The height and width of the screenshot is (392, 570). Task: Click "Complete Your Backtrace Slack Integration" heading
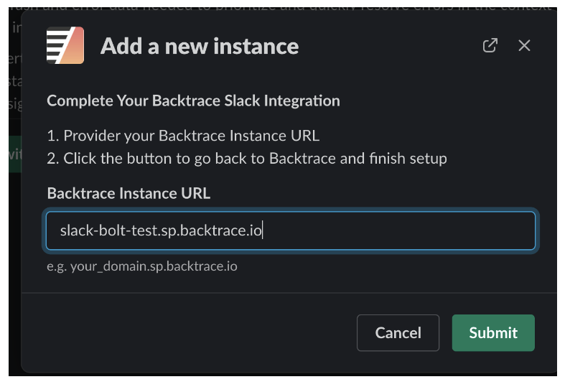[193, 101]
